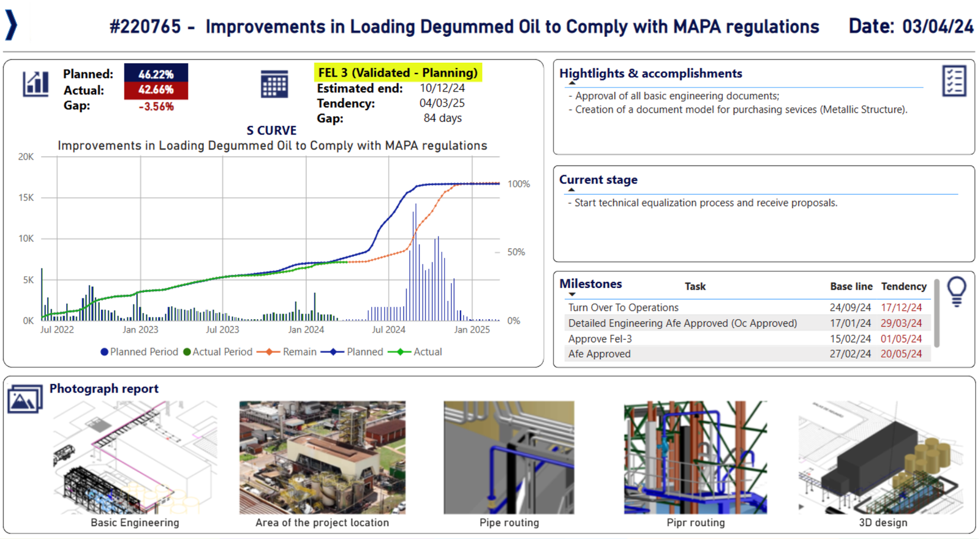Click the bar chart progress icon
This screenshot has width=980, height=539.
click(36, 84)
